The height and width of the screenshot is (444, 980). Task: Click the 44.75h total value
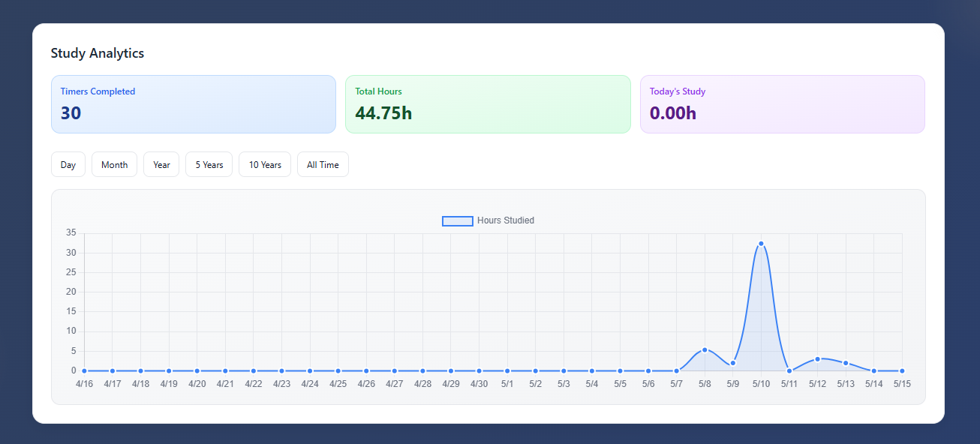click(383, 113)
